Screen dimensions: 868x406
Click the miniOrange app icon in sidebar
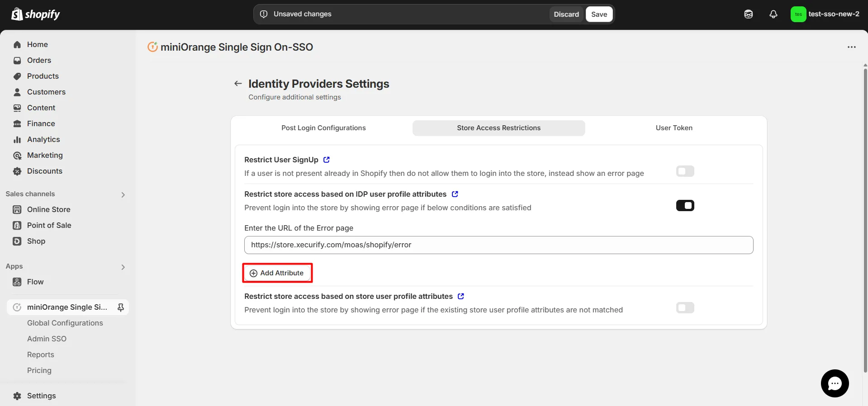pos(17,307)
